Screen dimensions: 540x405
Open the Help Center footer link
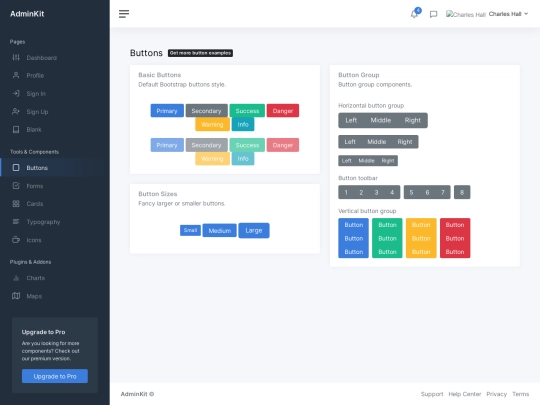[465, 394]
